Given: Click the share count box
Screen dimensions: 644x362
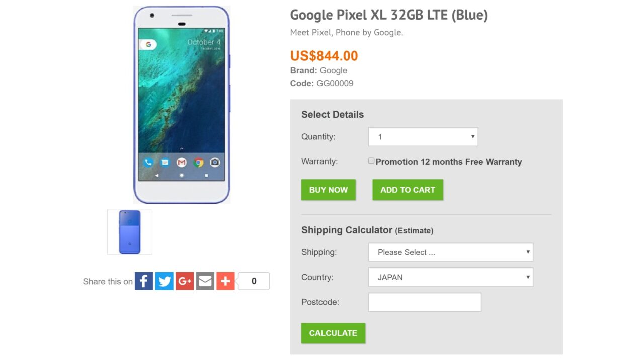Looking at the screenshot, I should tap(254, 281).
